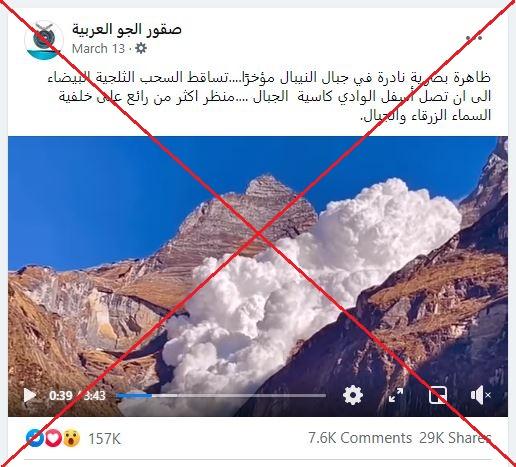This screenshot has height=467, width=516.
Task: Unmute the video speaker icon
Action: (x=480, y=395)
